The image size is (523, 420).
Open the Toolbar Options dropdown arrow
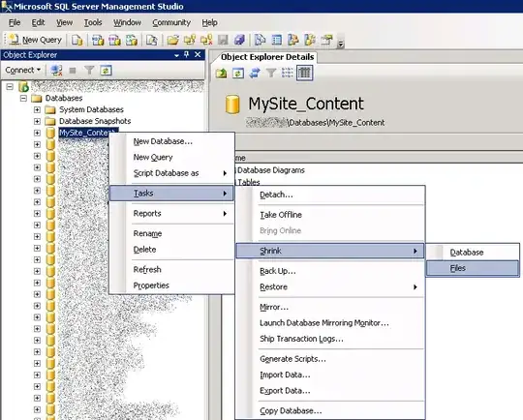coord(340,43)
